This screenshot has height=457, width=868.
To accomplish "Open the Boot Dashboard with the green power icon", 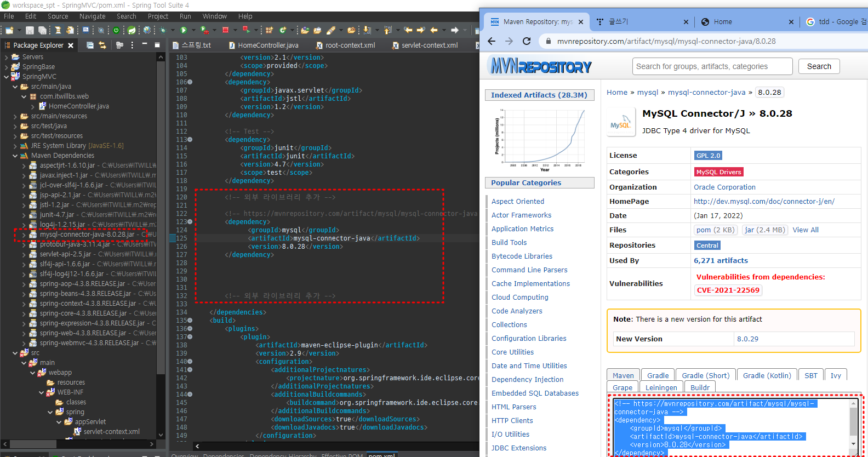I will [116, 30].
